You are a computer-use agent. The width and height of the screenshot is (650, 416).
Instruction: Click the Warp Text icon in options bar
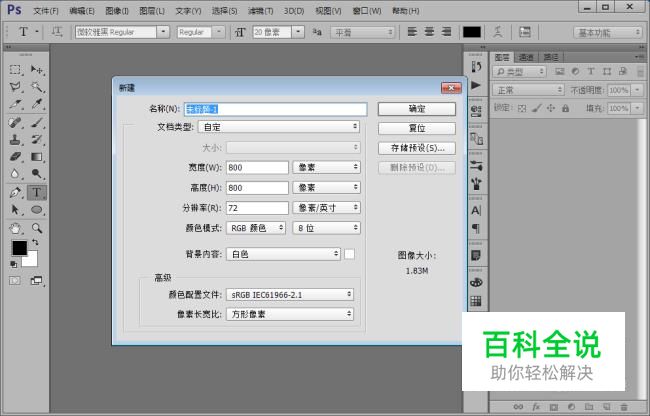498,32
